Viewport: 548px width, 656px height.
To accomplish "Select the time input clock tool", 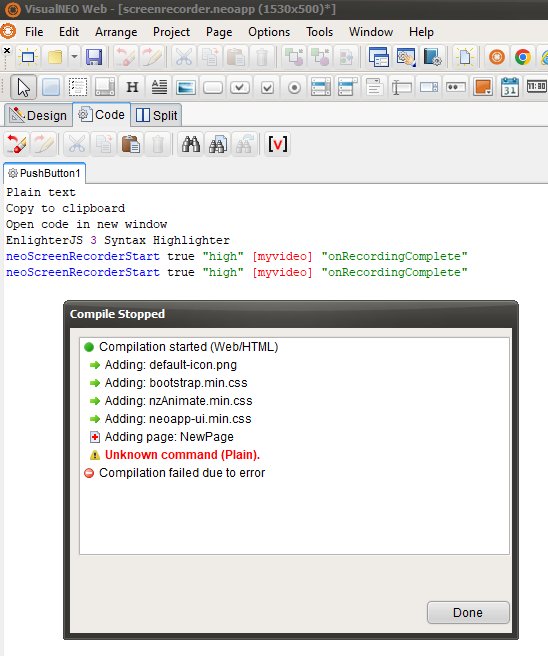I will [537, 87].
